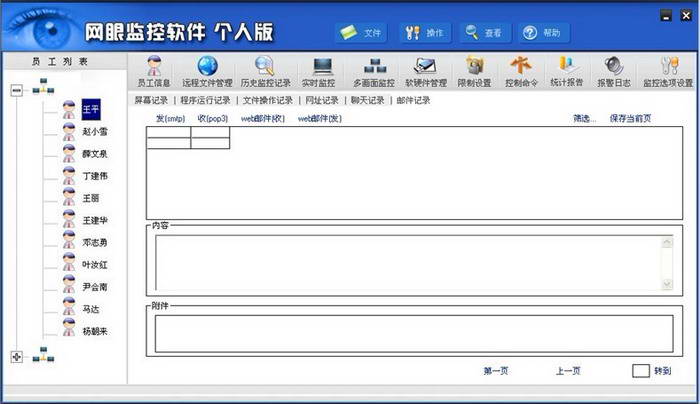Select the network icon of the collapsed group

43,355
